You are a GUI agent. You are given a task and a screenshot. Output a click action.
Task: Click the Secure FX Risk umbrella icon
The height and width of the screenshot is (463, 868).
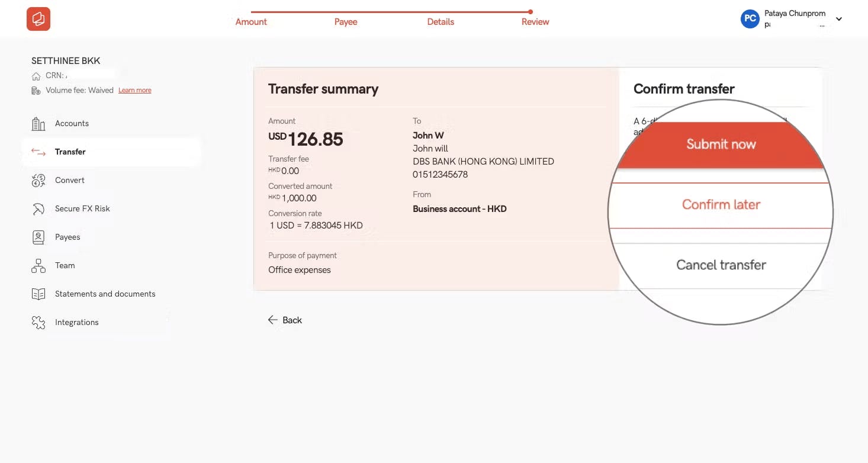point(38,209)
